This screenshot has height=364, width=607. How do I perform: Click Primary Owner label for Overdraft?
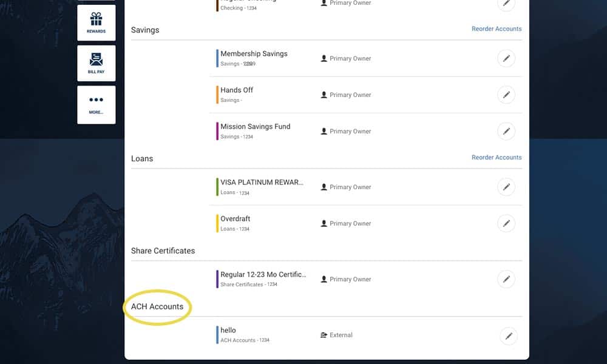(350, 223)
